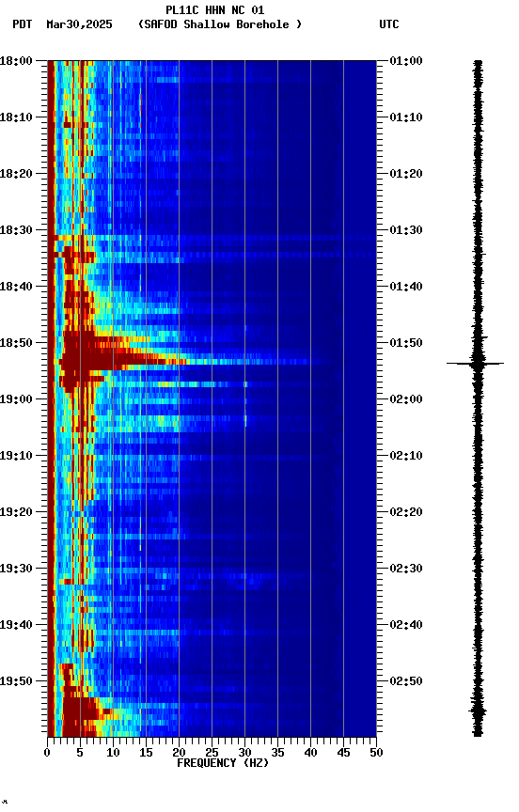The width and height of the screenshot is (519, 812).
Task: Click the 19:40 PDT time label
Action: coord(16,626)
